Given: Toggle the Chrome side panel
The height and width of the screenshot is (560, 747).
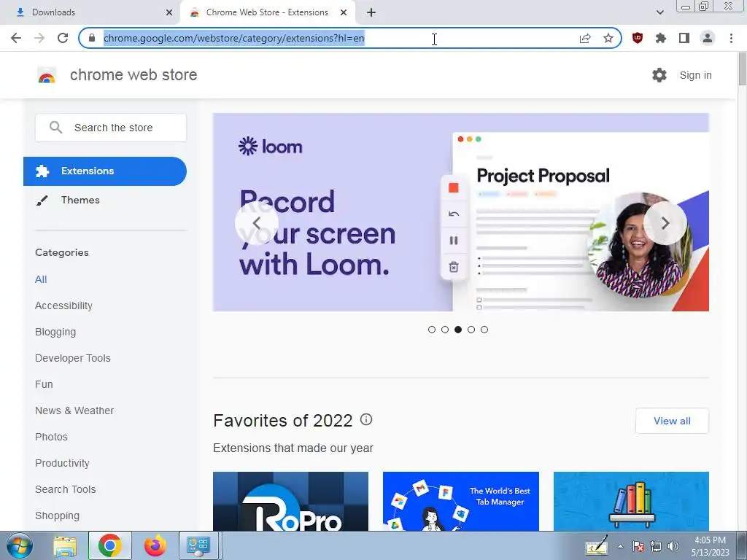Looking at the screenshot, I should click(x=684, y=38).
